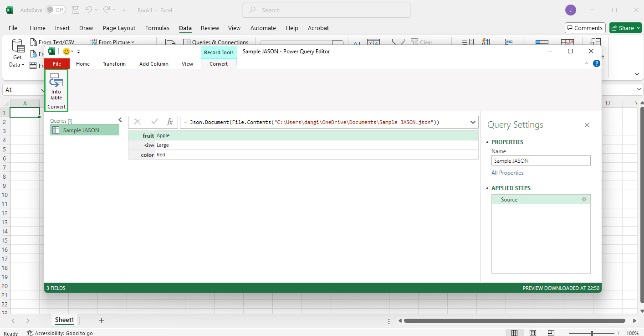
Task: Switch to Transform tab in Power Query
Action: pyautogui.click(x=114, y=64)
